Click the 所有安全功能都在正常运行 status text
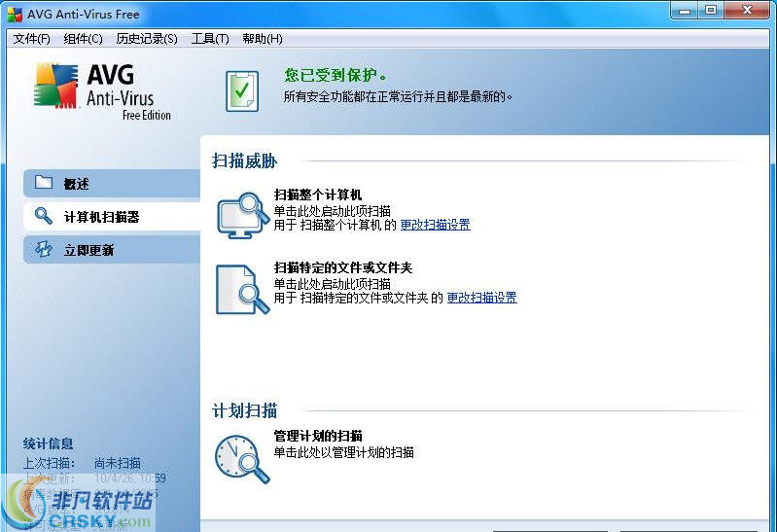Image resolution: width=777 pixels, height=532 pixels. point(398,96)
